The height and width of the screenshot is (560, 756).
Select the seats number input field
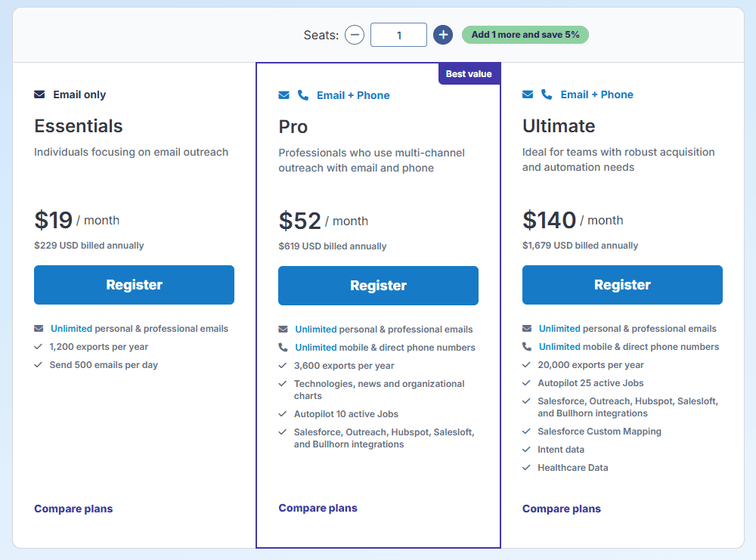[398, 35]
